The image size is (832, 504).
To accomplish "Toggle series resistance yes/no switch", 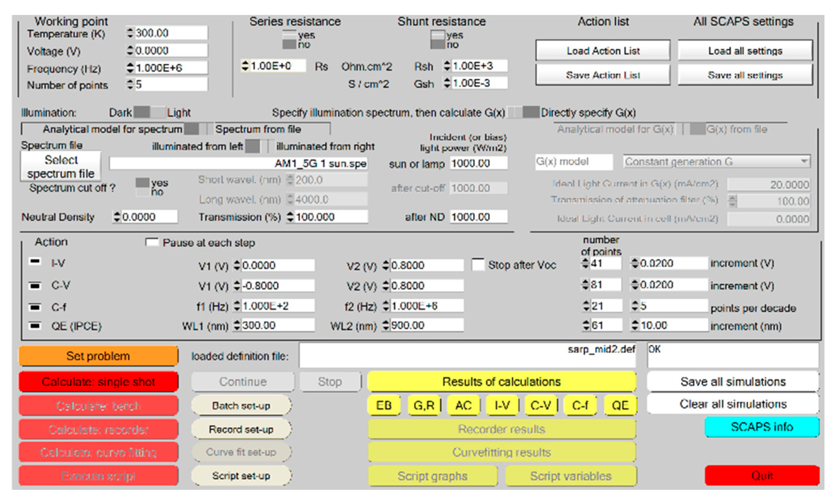I will 289,40.
